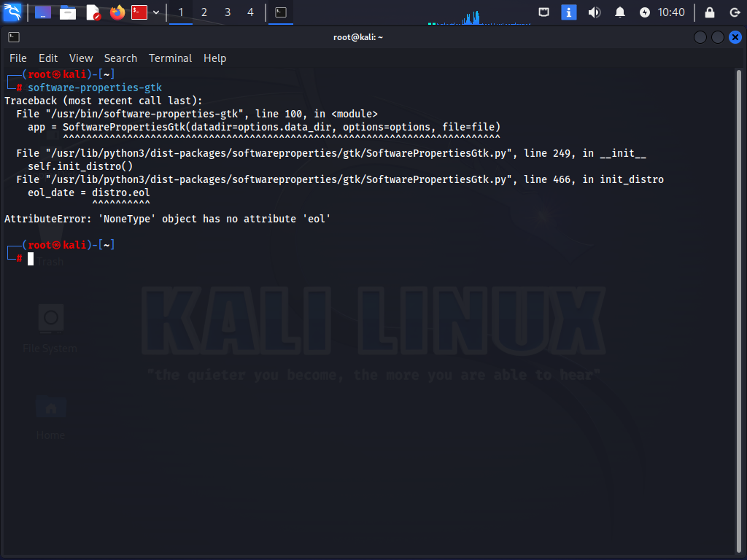
Task: Switch to workspace 3
Action: point(228,12)
